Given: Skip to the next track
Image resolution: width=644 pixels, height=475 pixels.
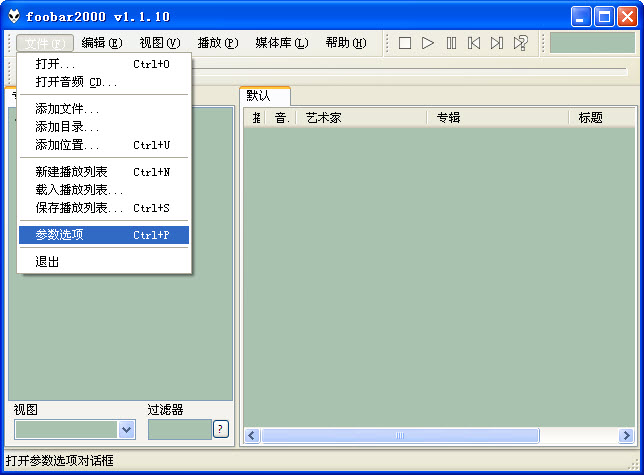Looking at the screenshot, I should coord(497,43).
